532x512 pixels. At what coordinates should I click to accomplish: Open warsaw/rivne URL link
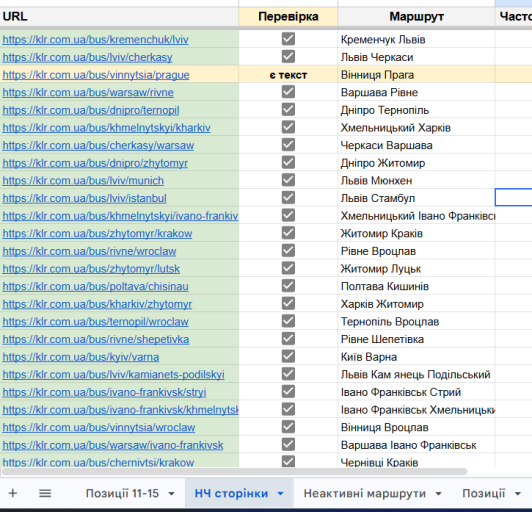(x=88, y=93)
